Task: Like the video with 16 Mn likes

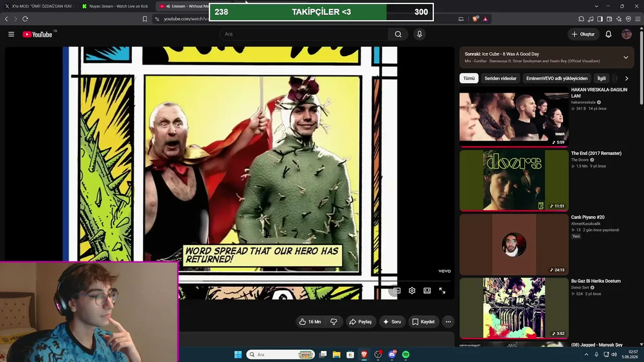Action: click(x=309, y=322)
